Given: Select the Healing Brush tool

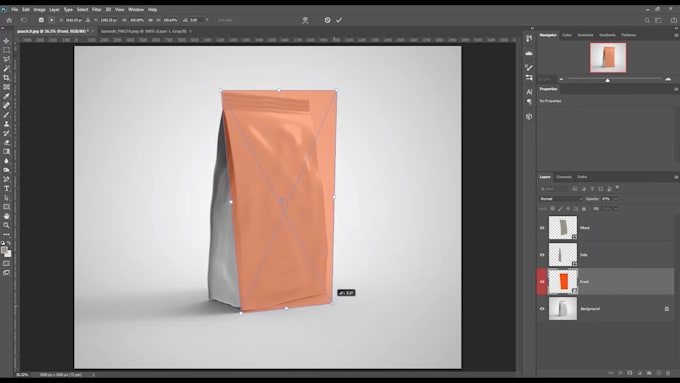Looking at the screenshot, I should 6,105.
